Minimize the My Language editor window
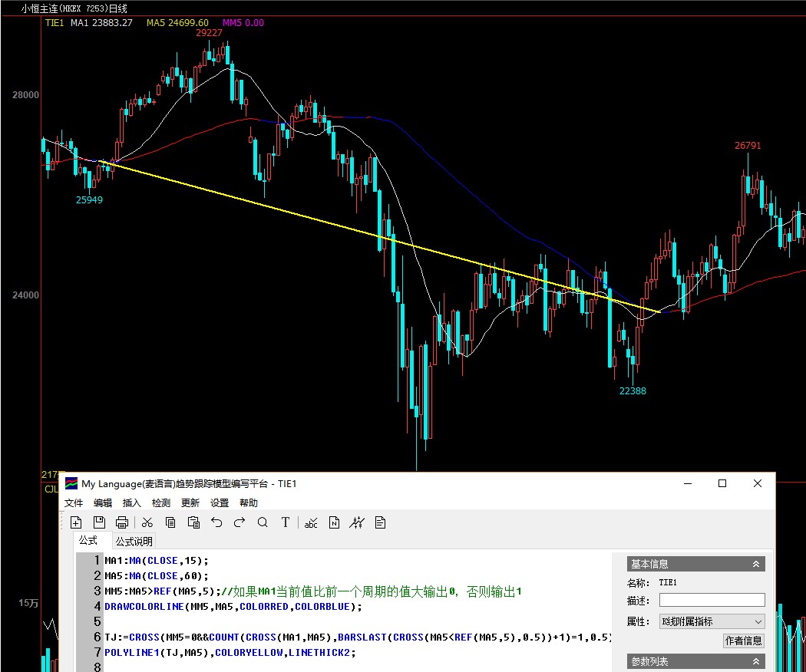Screen dimensions: 806x672 pos(688,483)
